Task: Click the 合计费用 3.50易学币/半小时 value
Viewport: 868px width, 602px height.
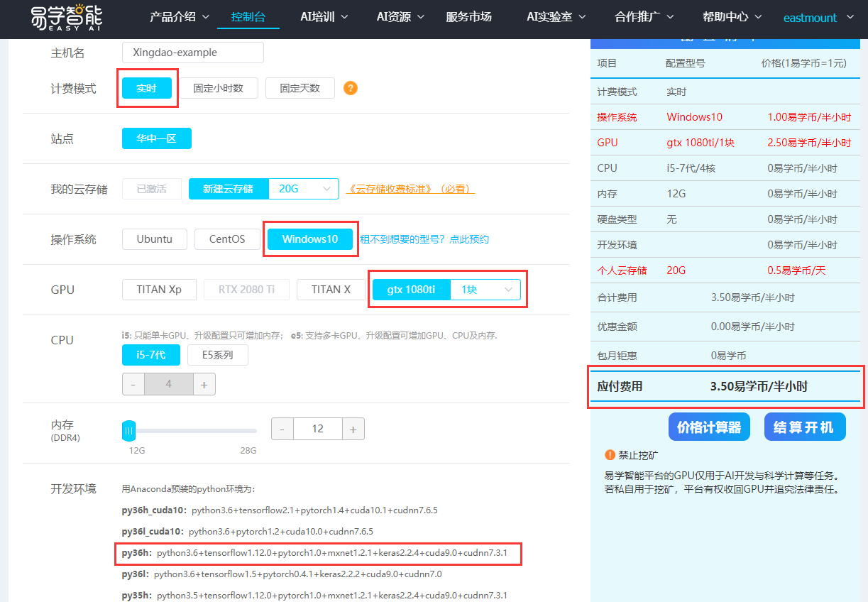Action: (x=753, y=297)
